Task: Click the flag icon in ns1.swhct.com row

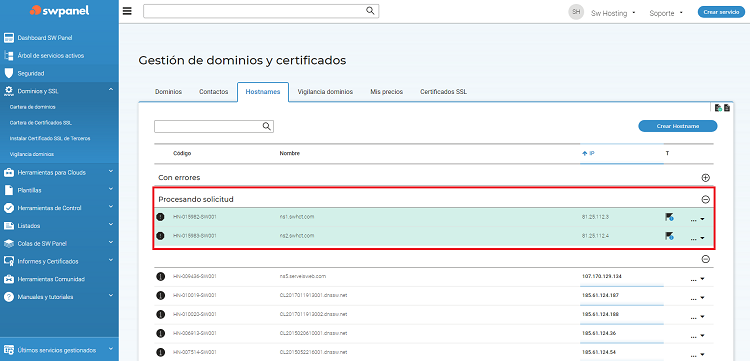Action: point(669,218)
